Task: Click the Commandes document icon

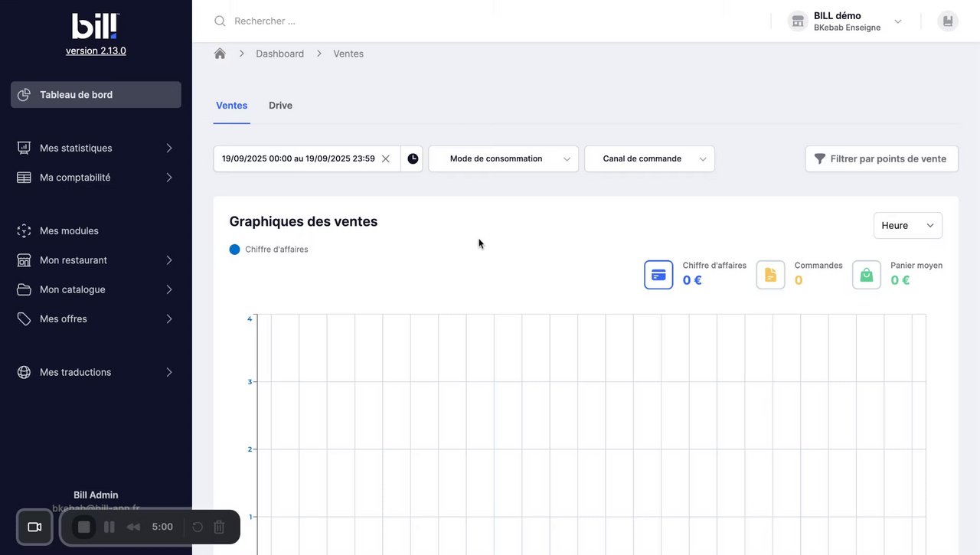Action: 770,275
